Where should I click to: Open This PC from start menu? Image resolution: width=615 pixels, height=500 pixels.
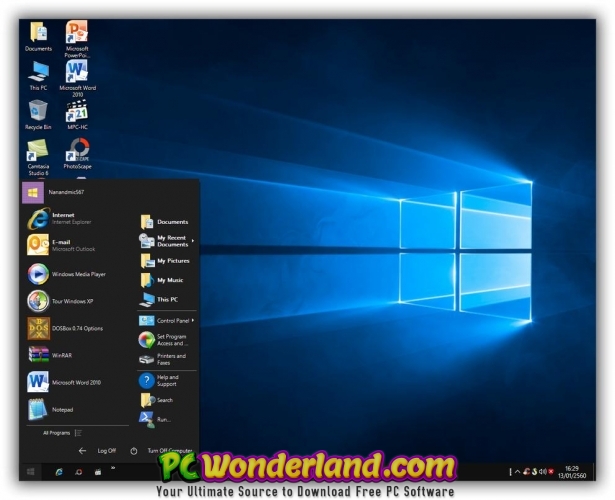[x=159, y=300]
